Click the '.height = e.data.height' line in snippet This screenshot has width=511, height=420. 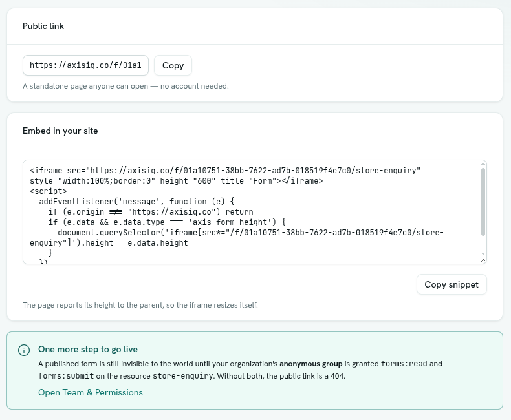tap(109, 243)
